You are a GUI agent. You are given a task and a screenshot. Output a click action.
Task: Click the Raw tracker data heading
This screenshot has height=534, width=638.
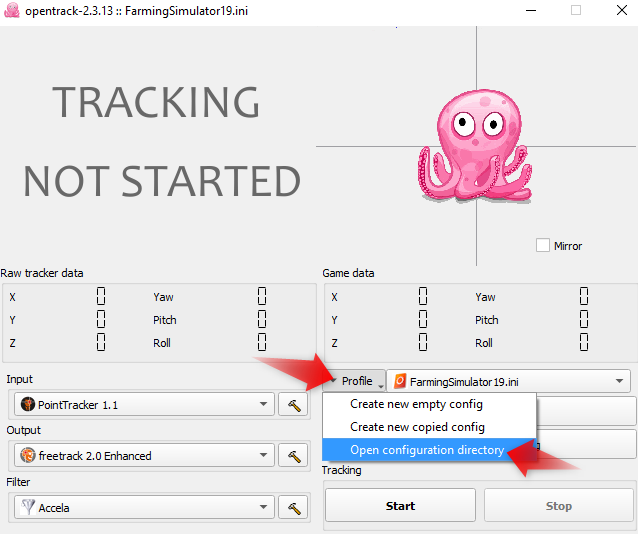[x=42, y=273]
